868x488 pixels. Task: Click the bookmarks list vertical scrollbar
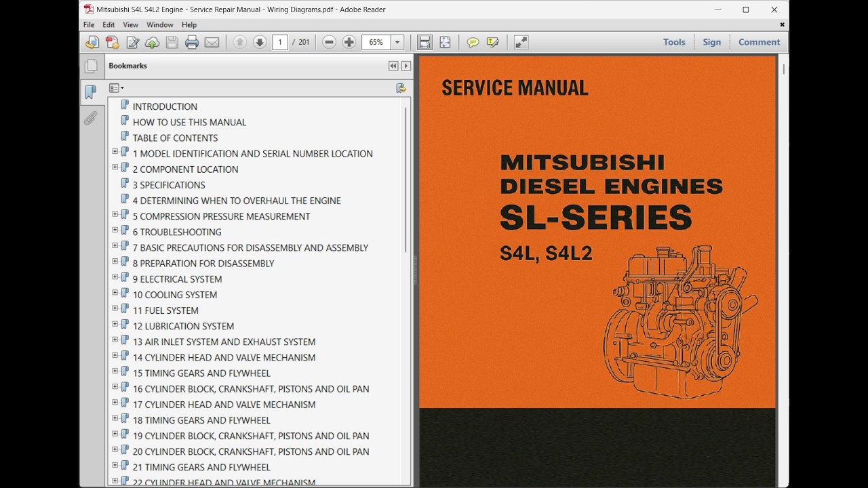coord(406,180)
